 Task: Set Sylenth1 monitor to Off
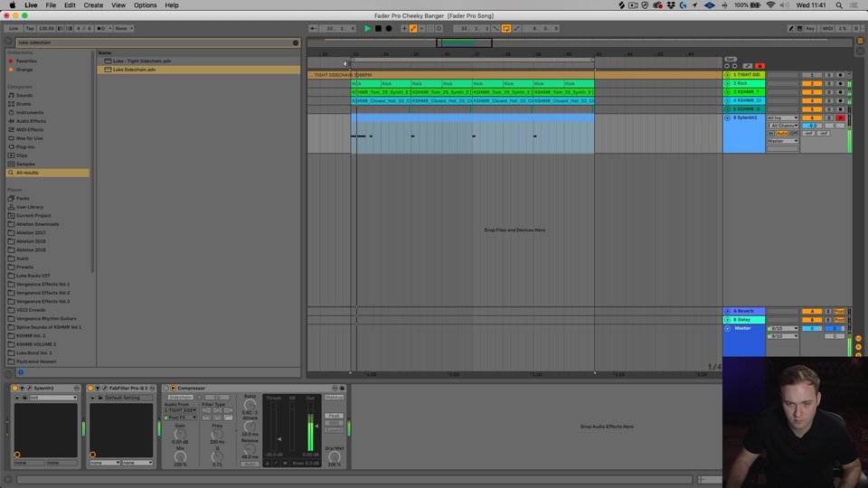pyautogui.click(x=794, y=134)
